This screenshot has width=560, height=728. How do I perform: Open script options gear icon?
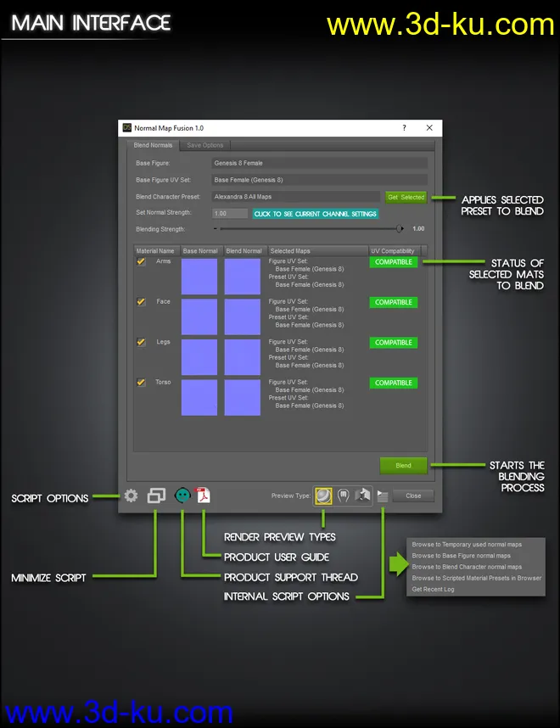pos(131,496)
